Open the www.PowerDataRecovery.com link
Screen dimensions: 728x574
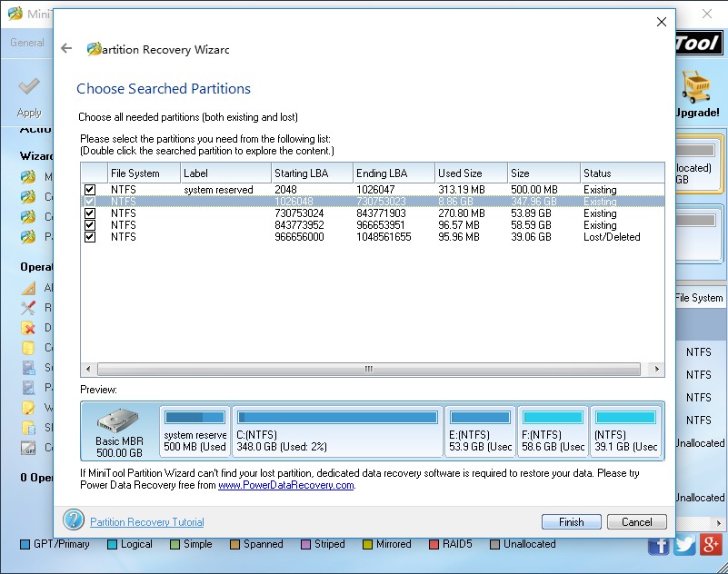point(285,486)
